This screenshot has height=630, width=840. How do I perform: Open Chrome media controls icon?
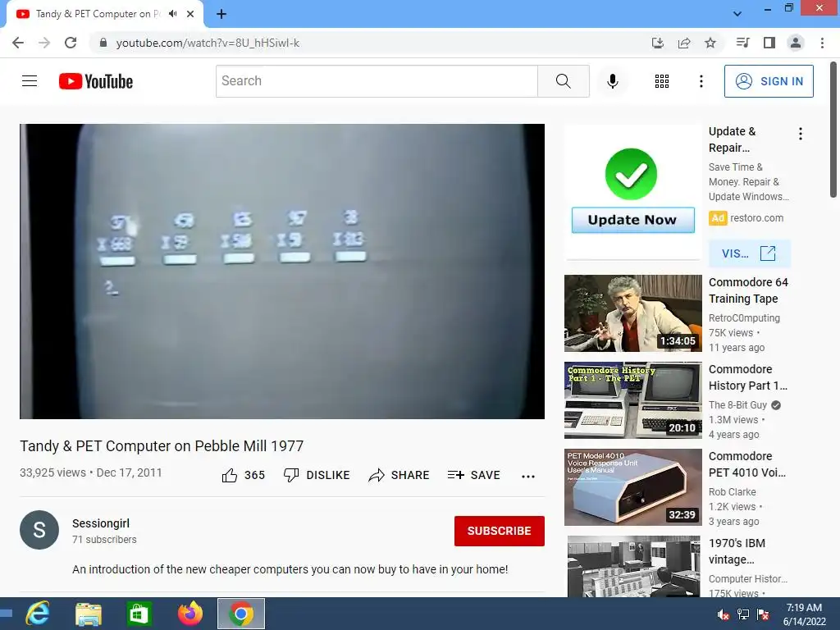coord(742,43)
